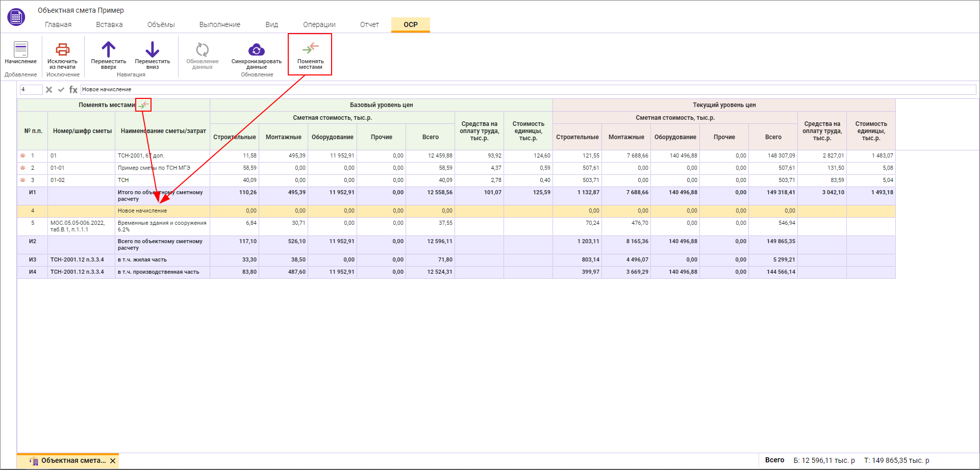Select cell with code 01-02
The width and height of the screenshot is (980, 470).
pyautogui.click(x=82, y=180)
